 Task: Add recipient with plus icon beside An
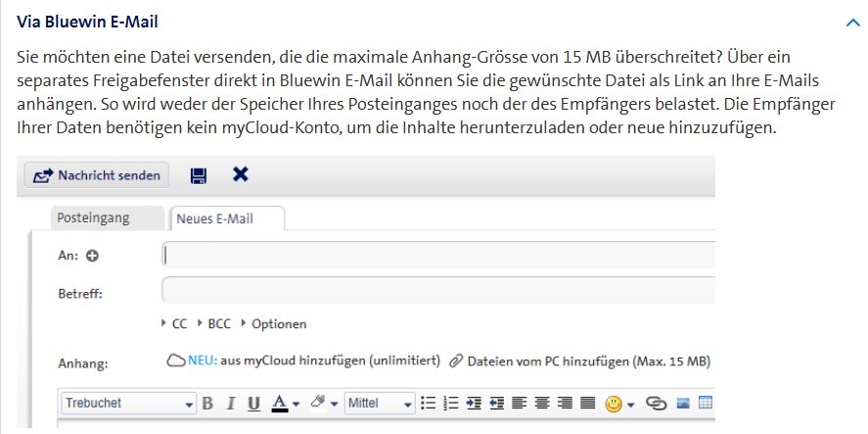click(93, 256)
